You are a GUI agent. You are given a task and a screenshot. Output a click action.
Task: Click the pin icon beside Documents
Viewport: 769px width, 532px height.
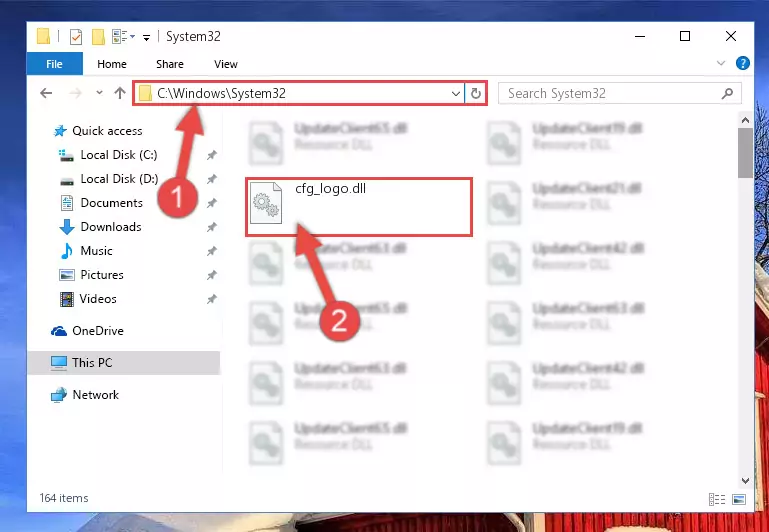(211, 203)
